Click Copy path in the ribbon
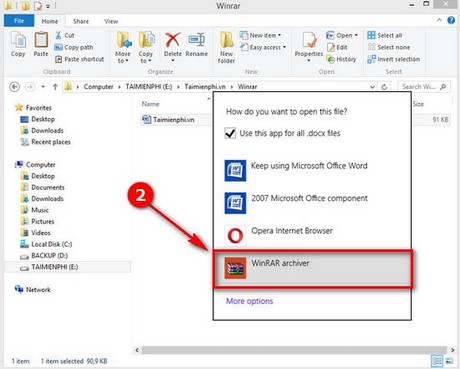460x369 pixels. (x=74, y=47)
